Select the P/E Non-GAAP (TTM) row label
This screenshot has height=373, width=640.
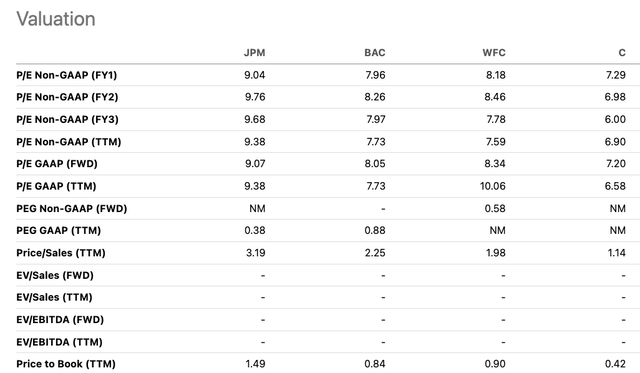pyautogui.click(x=69, y=142)
